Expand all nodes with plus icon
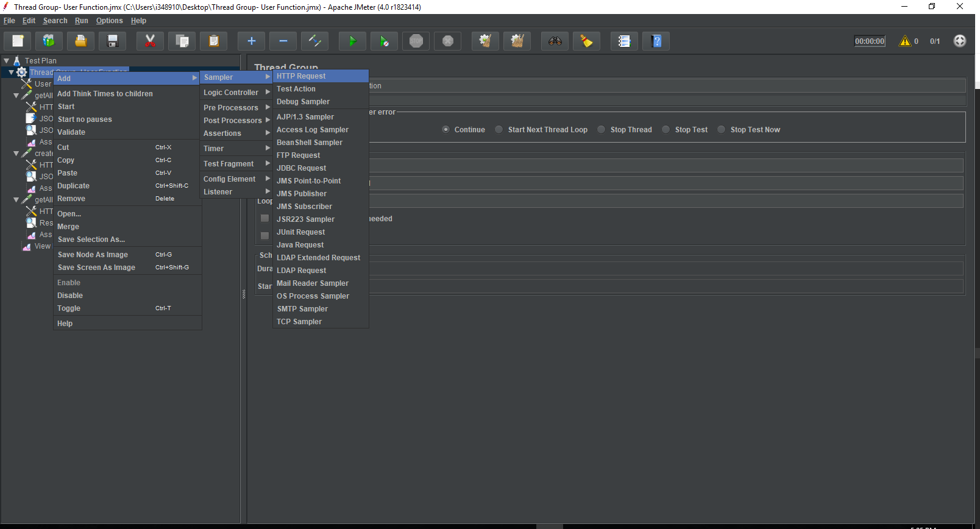Image resolution: width=980 pixels, height=529 pixels. 251,41
